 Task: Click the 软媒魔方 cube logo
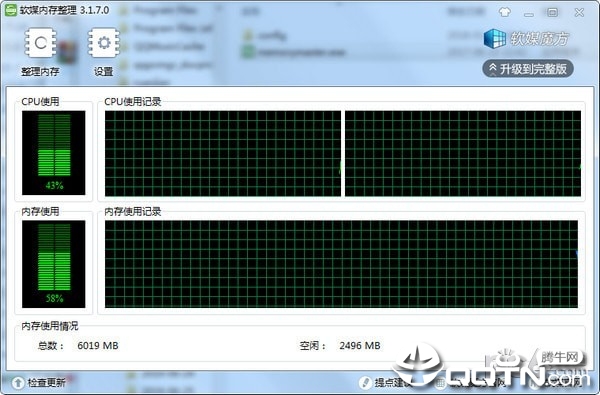point(494,39)
